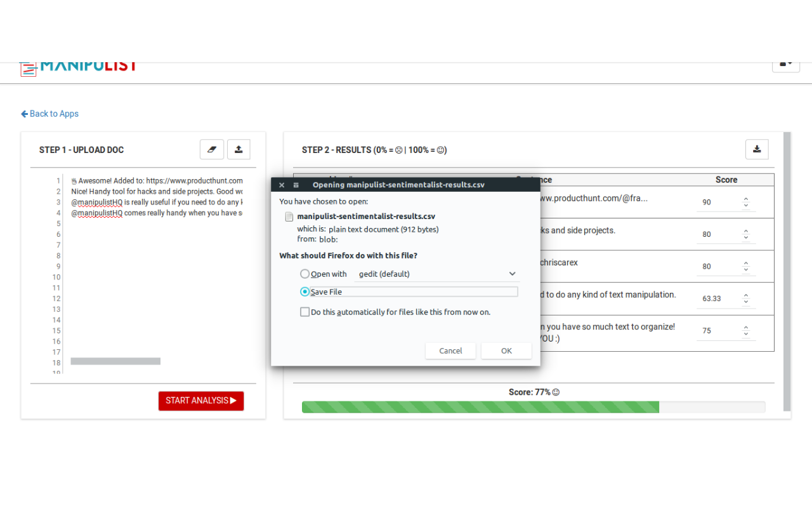The height and width of the screenshot is (508, 812).
Task: Click editor line starting with Nice! Handy tool
Action: click(x=157, y=192)
